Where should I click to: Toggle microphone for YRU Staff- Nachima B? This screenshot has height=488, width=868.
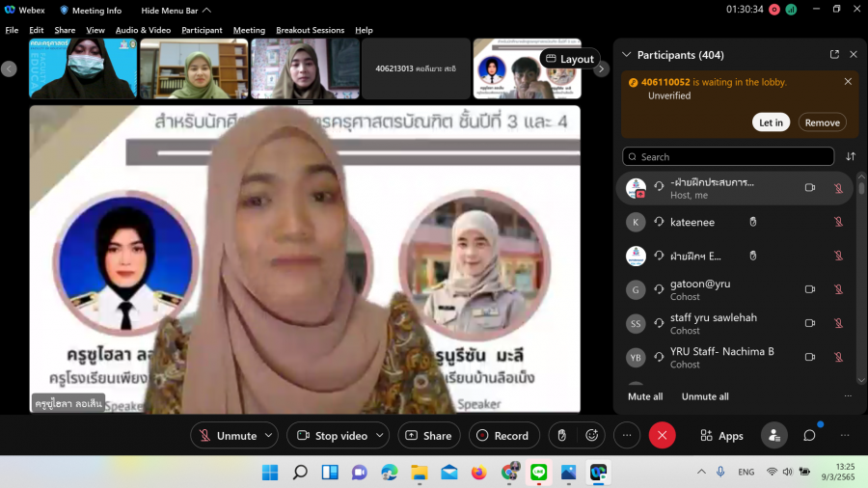[838, 357]
